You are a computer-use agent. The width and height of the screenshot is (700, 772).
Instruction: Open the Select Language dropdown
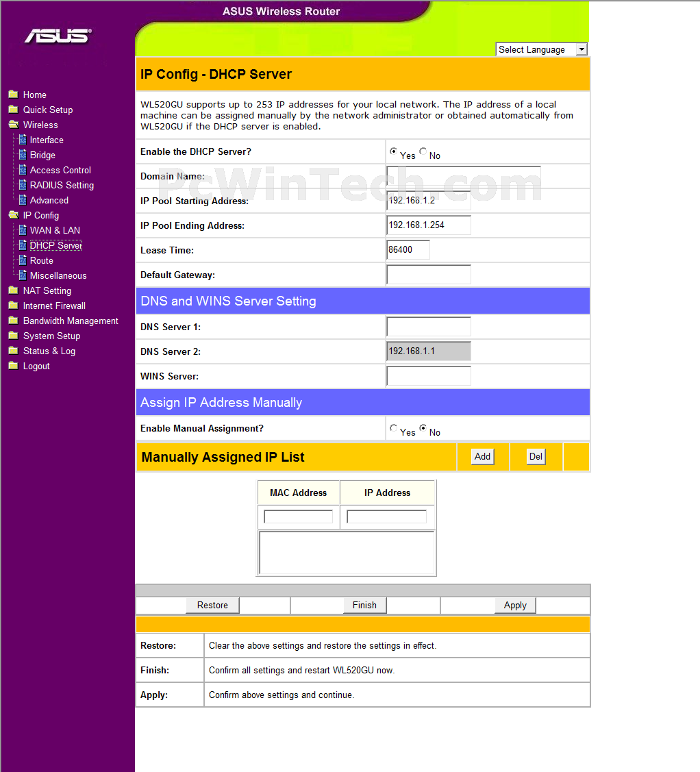click(542, 49)
